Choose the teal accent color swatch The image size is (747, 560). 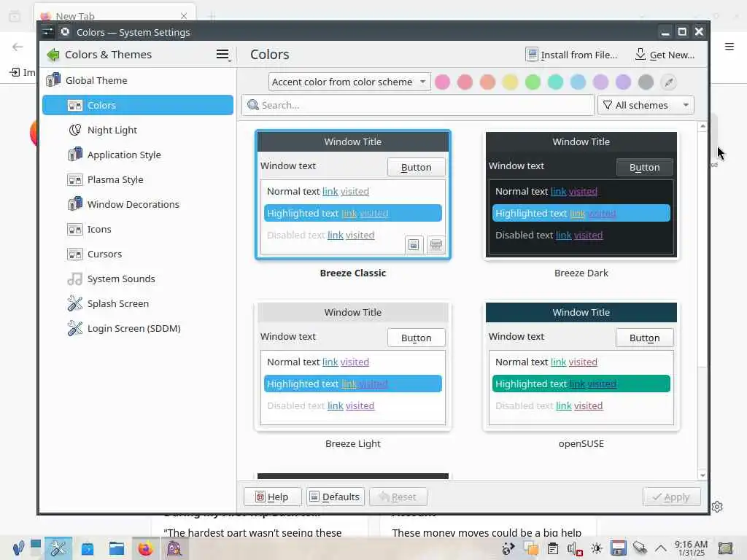[555, 82]
